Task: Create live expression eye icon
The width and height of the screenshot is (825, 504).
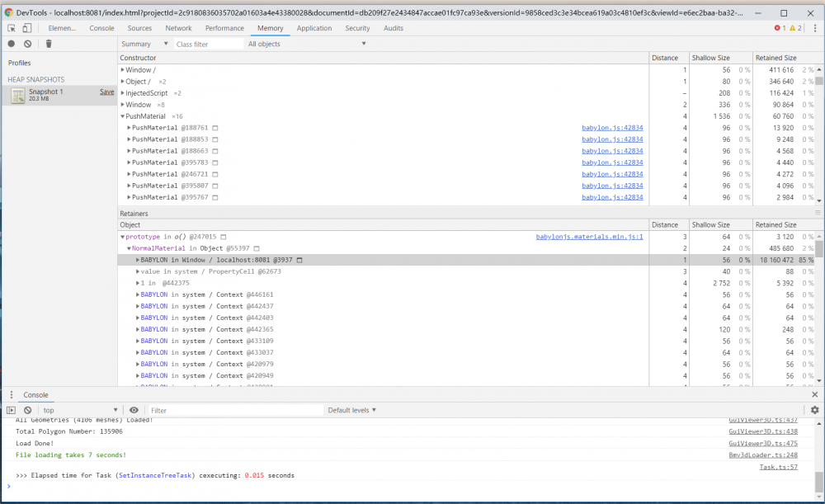Action: 134,410
